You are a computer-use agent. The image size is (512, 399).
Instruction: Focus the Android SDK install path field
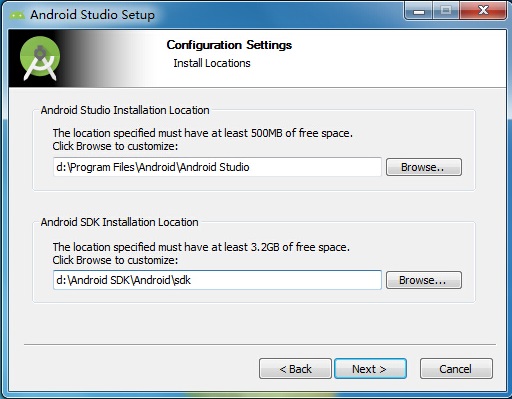pos(217,280)
